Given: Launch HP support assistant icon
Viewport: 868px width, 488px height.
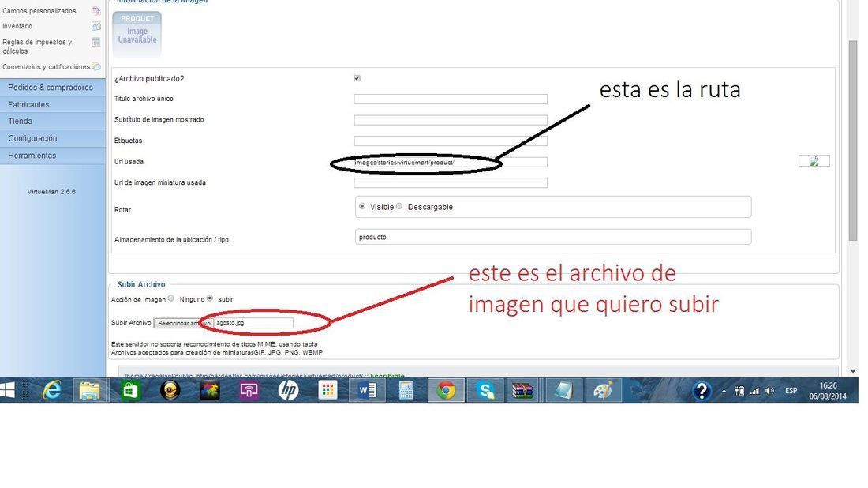Looking at the screenshot, I should tap(288, 391).
